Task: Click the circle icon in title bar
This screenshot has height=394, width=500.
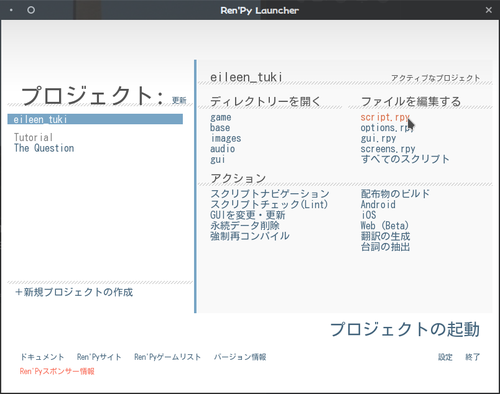Action: click(x=31, y=10)
